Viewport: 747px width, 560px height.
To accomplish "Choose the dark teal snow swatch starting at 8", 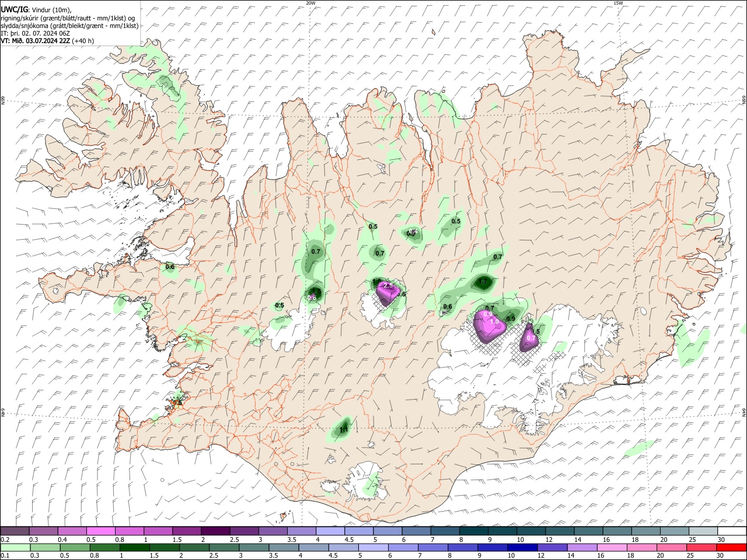I will pos(473,531).
